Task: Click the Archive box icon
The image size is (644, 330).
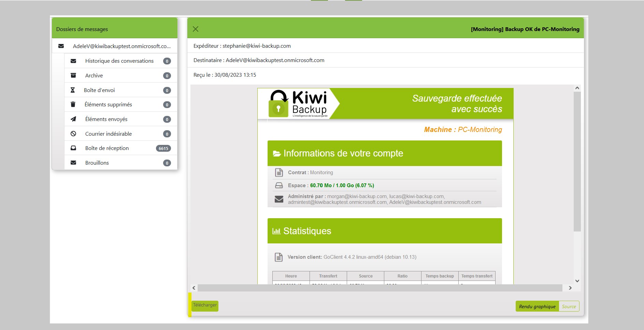Action: coord(73,75)
